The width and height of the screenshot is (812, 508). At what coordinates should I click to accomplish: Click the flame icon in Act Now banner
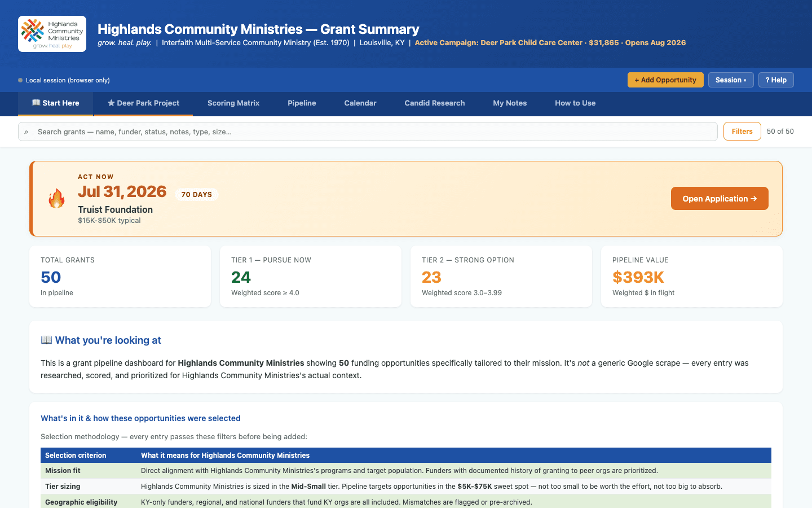56,199
